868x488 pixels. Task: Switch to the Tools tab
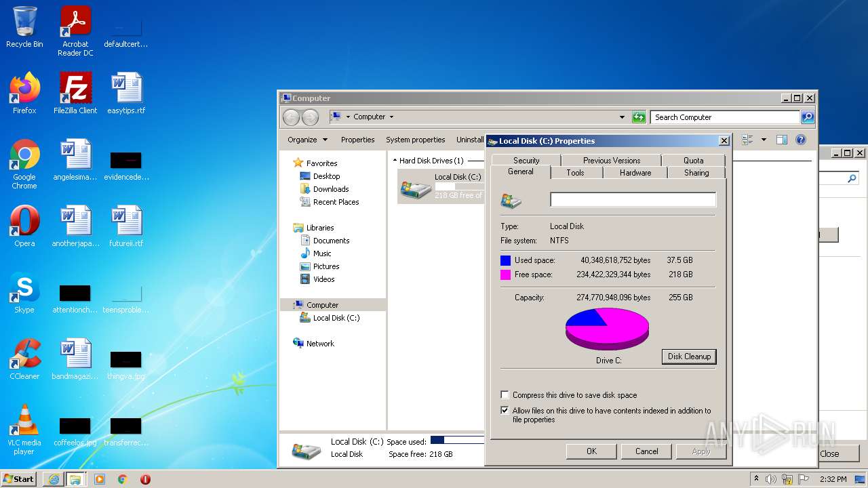point(575,173)
